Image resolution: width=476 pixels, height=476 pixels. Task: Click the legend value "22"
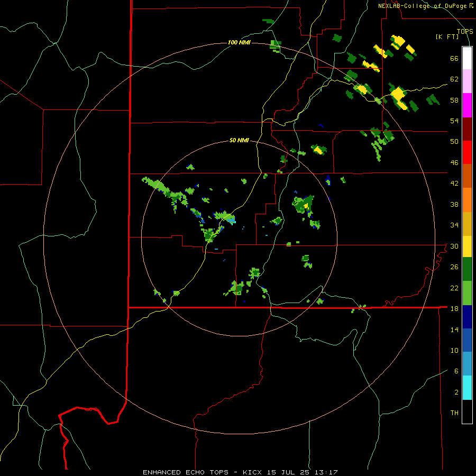454,288
